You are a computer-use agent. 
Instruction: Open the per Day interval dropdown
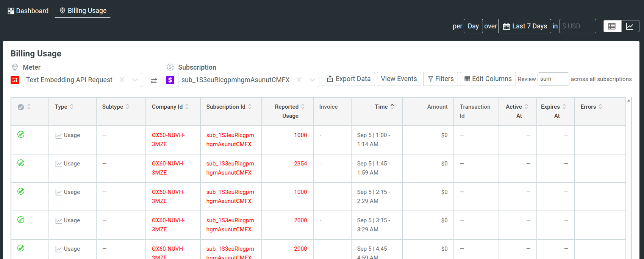click(x=473, y=26)
